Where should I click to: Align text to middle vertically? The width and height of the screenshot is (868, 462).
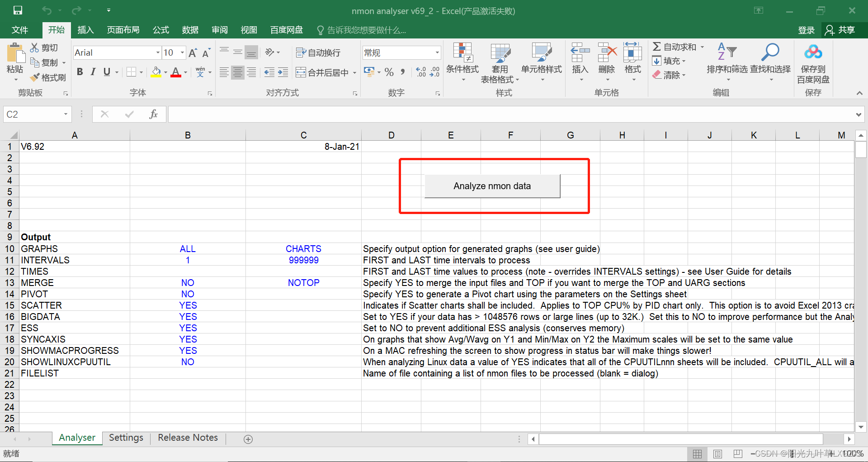click(x=238, y=52)
